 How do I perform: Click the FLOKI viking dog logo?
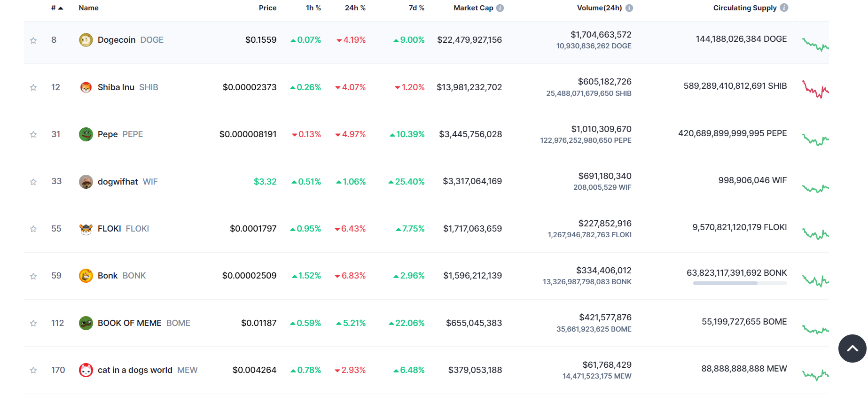[86, 229]
